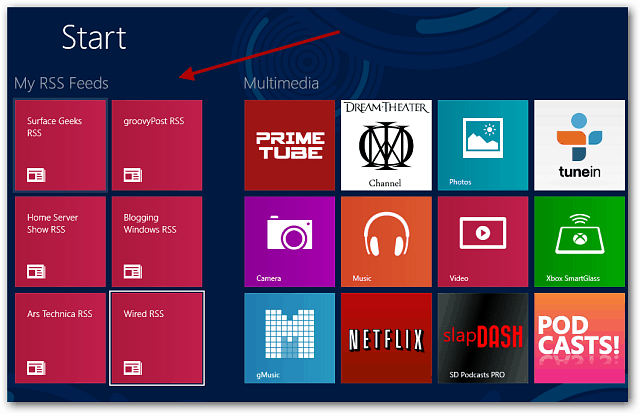Open the Video app tile

click(x=483, y=242)
